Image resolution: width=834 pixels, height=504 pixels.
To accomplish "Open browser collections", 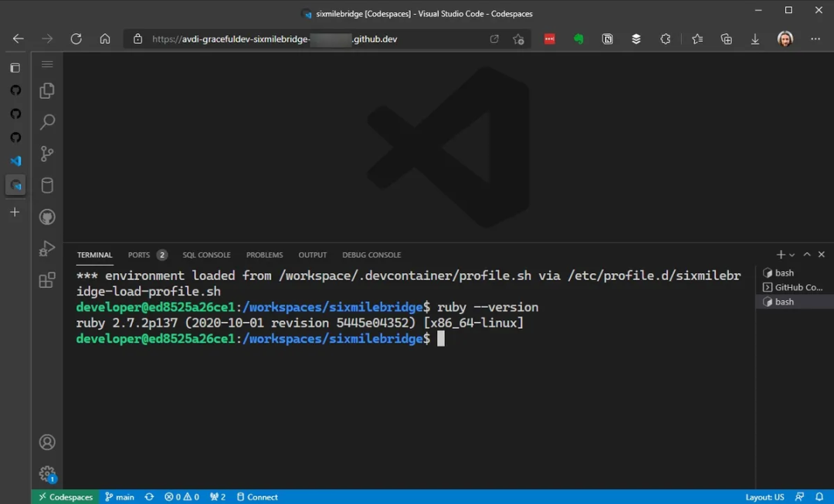I will 726,39.
